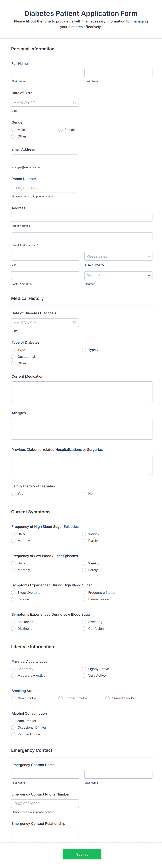
Task: Click the Email Address field
Action: click(x=44, y=158)
